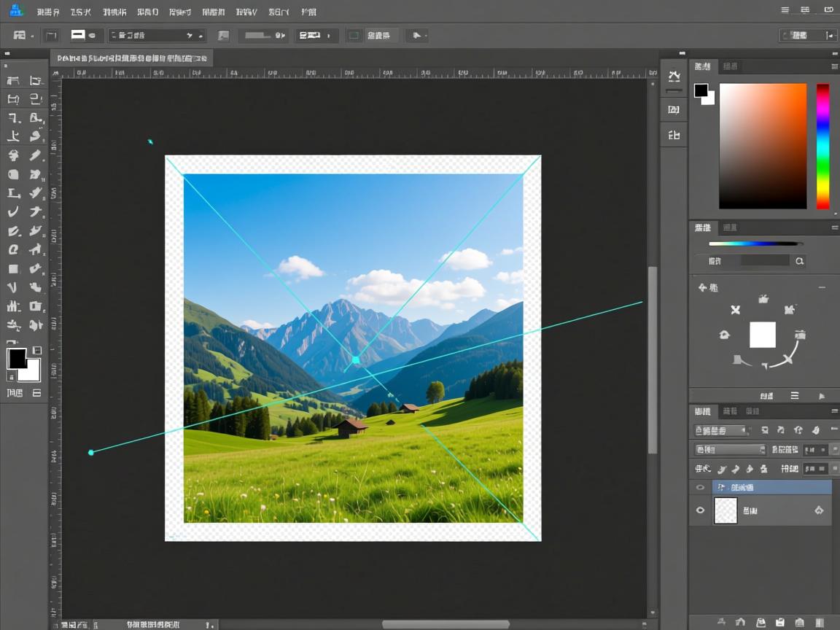Open the first menu in the menu bar
This screenshot has width=840, height=630.
coord(47,12)
